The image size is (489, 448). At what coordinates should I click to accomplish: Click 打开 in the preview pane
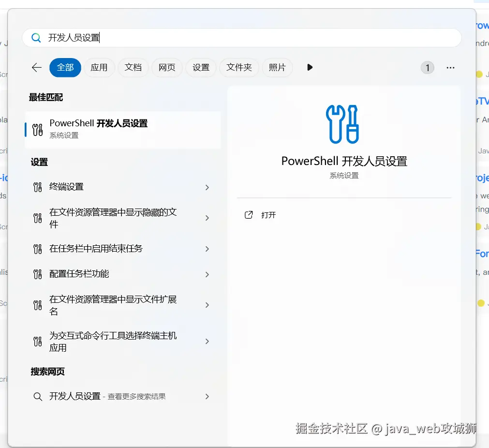pyautogui.click(x=268, y=215)
